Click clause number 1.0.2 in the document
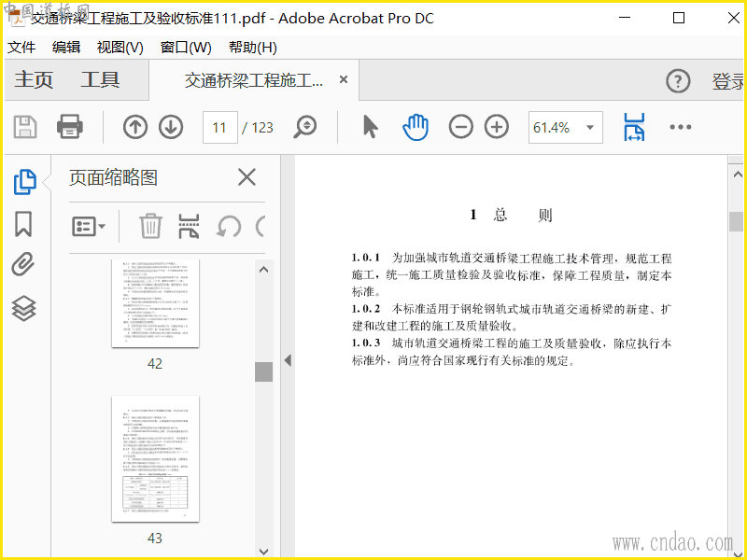747x560 pixels. pos(365,309)
